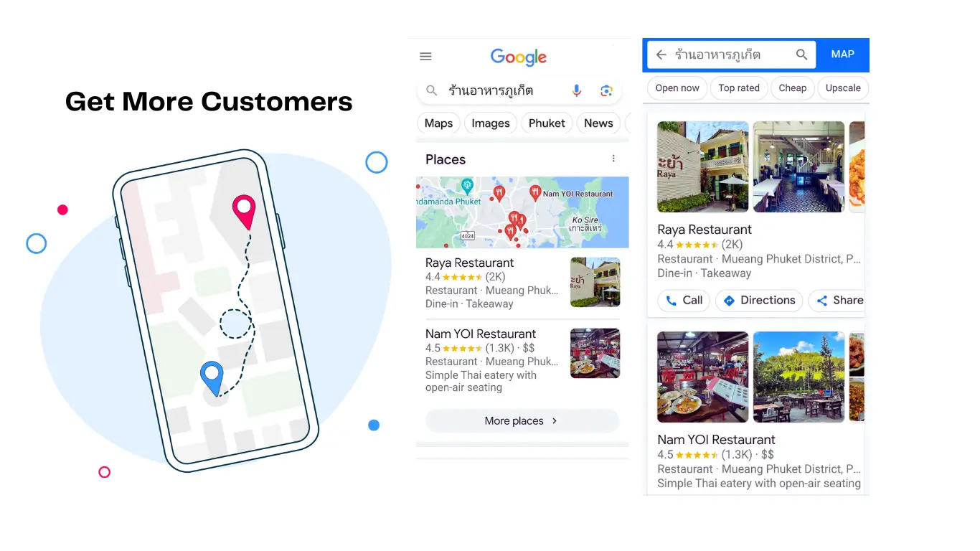Open Nam YOI Restaurant thumbnail in Places list
This screenshot has height=551, width=980.
(595, 353)
